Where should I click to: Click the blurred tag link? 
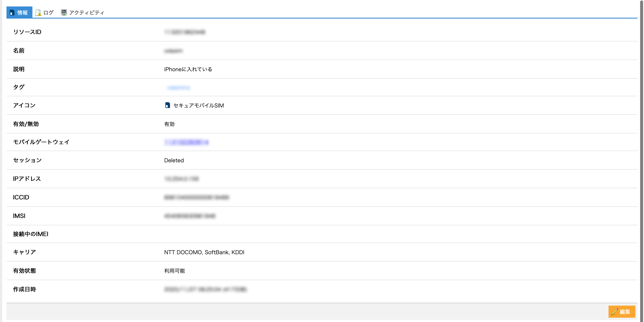pos(179,88)
